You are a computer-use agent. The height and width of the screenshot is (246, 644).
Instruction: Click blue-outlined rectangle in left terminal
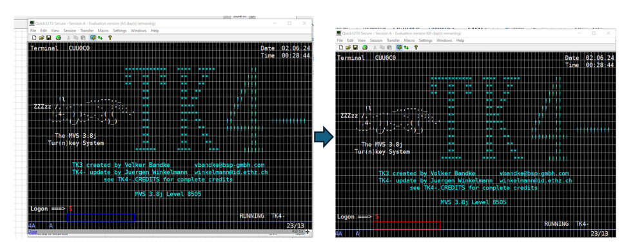tap(101, 218)
